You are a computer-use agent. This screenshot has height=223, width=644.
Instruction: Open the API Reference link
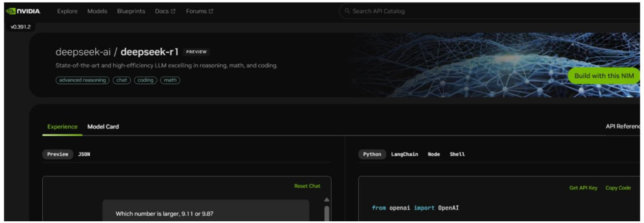coord(623,127)
